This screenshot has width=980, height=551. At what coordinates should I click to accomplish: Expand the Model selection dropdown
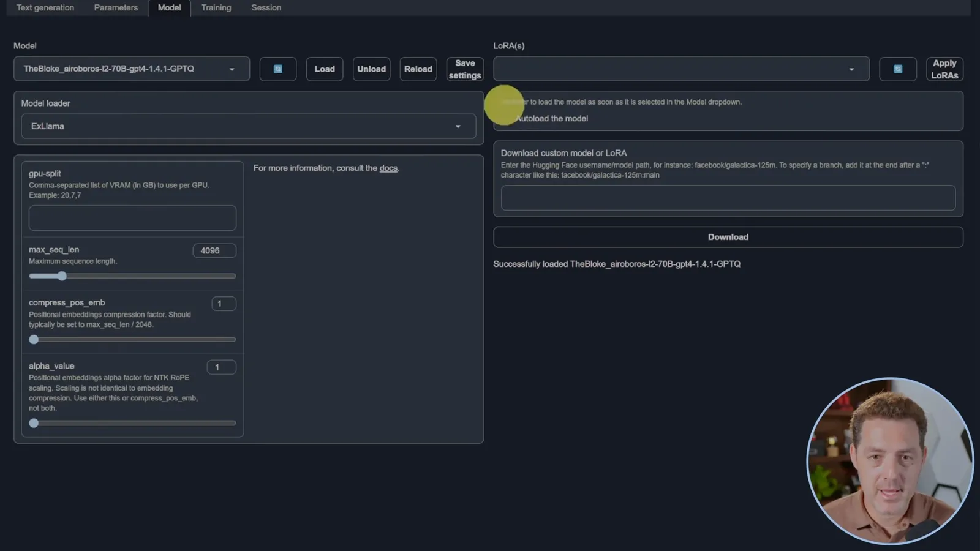(x=132, y=69)
